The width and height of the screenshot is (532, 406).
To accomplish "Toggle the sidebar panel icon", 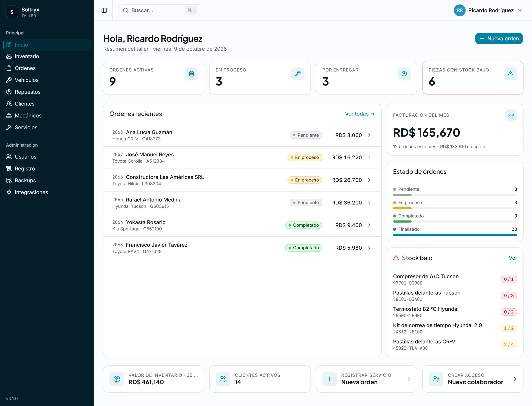I will (x=104, y=10).
